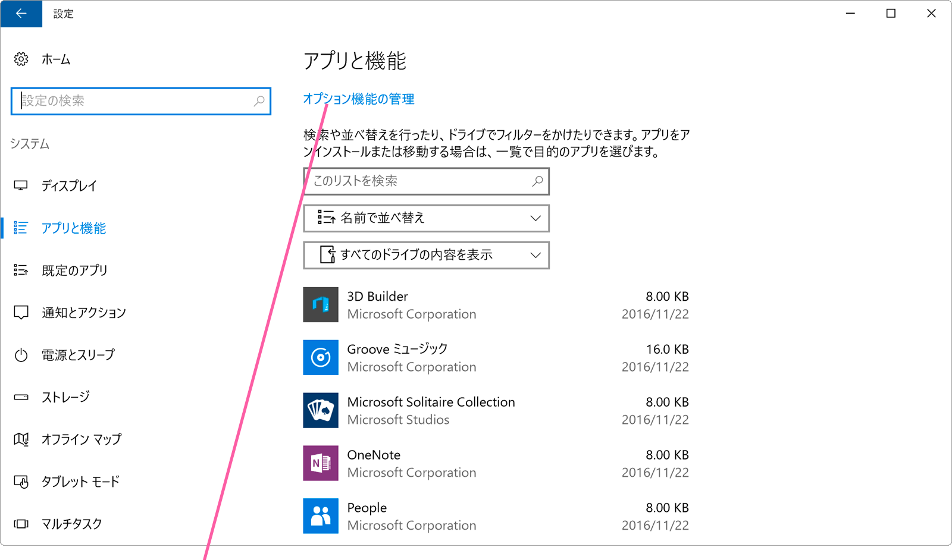Image resolution: width=952 pixels, height=560 pixels.
Task: Select Microsoft Solitaire Collection name
Action: (x=431, y=402)
